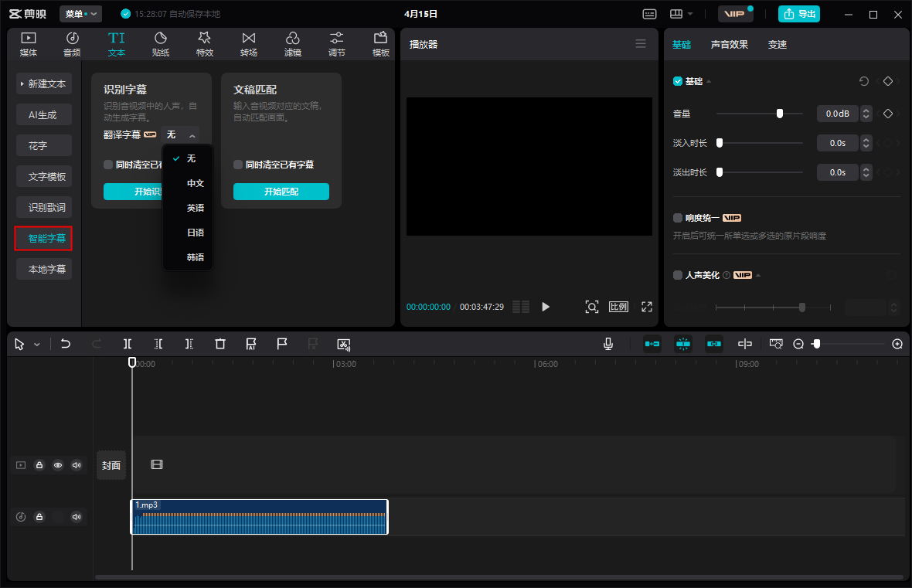The width and height of the screenshot is (912, 588).
Task: Click the 音量 volume slider handle
Action: [x=780, y=114]
